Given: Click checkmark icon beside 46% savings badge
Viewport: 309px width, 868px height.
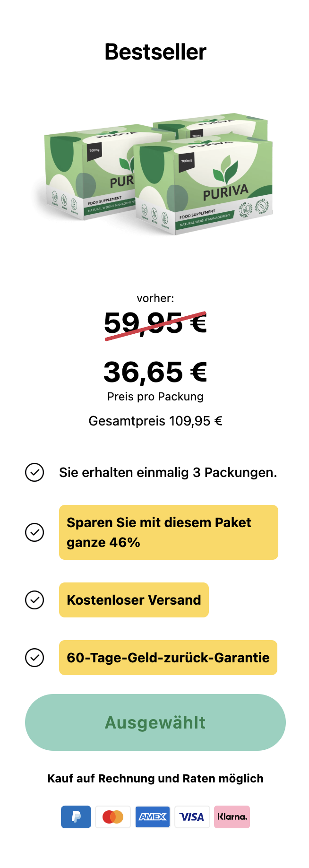Looking at the screenshot, I should coord(34,532).
